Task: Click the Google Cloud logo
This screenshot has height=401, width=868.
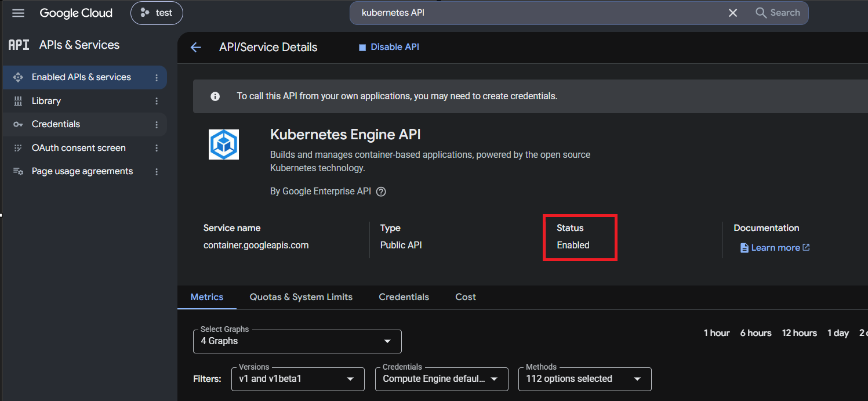Action: [76, 13]
